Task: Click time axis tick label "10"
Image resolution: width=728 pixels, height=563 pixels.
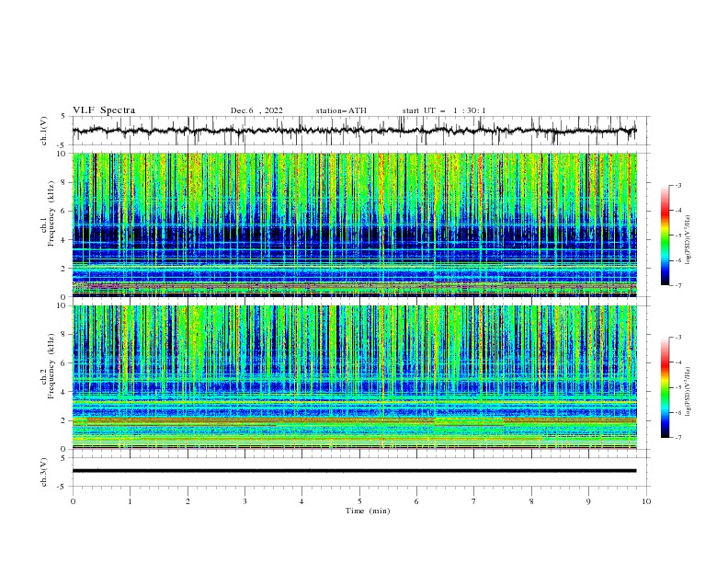Action: [x=646, y=501]
